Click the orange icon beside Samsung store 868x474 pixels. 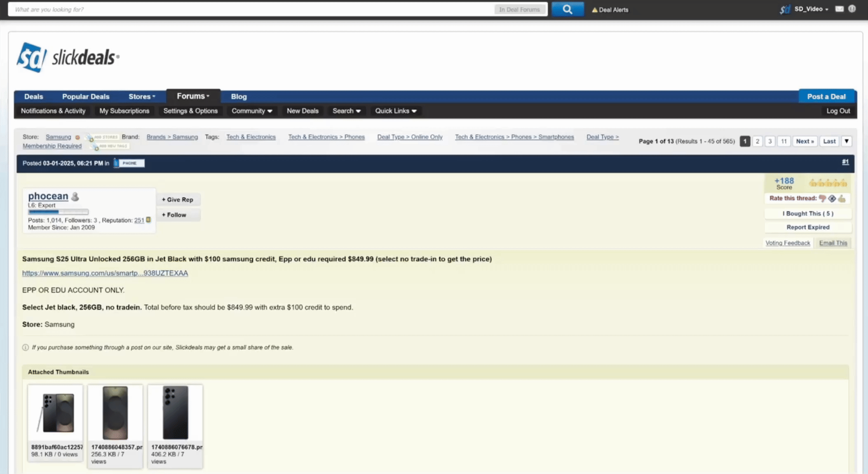77,137
